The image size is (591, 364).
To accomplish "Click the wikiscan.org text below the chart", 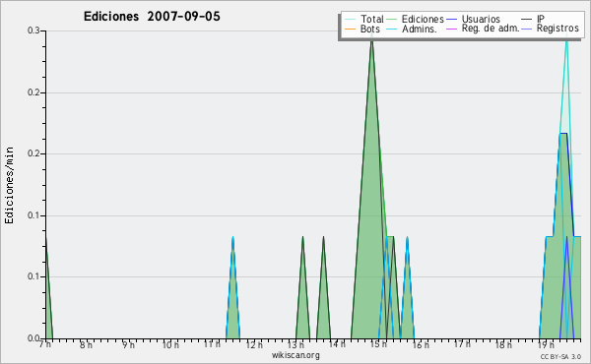I will (x=295, y=355).
